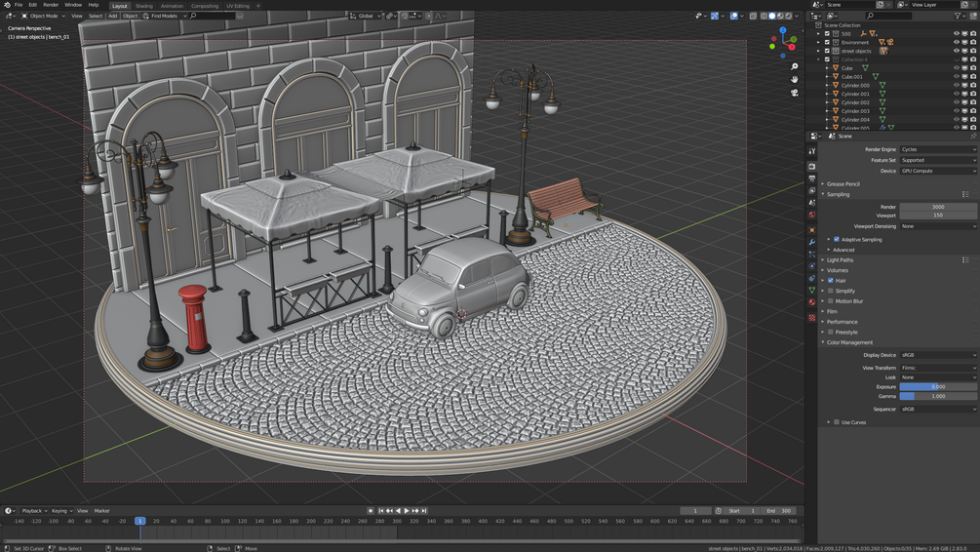Open the Render Engine dropdown showing Cycles
Image resolution: width=980 pixels, height=552 pixels.
click(x=937, y=149)
